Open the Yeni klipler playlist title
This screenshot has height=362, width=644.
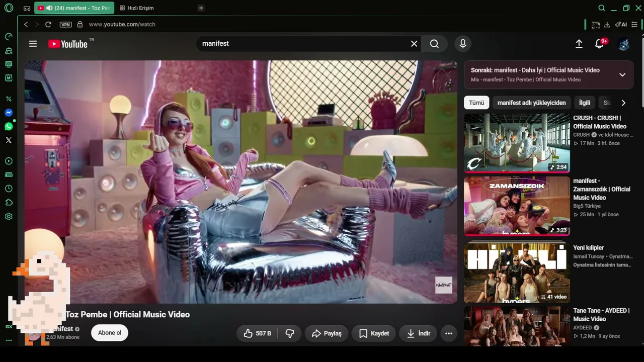click(x=589, y=247)
